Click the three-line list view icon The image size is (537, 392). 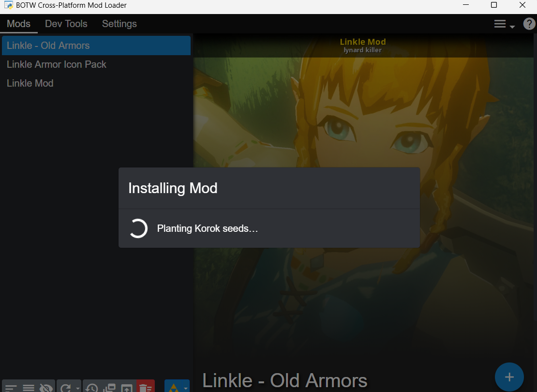(29, 388)
